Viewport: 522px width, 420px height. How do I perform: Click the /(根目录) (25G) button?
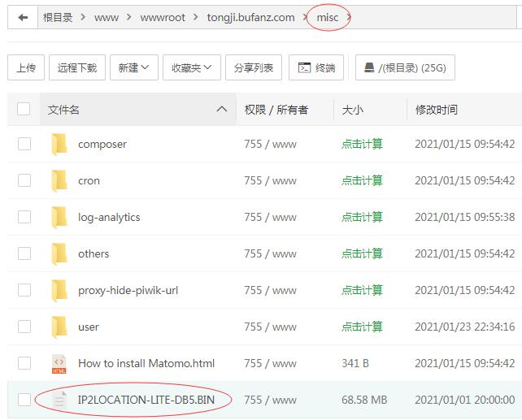coord(405,67)
